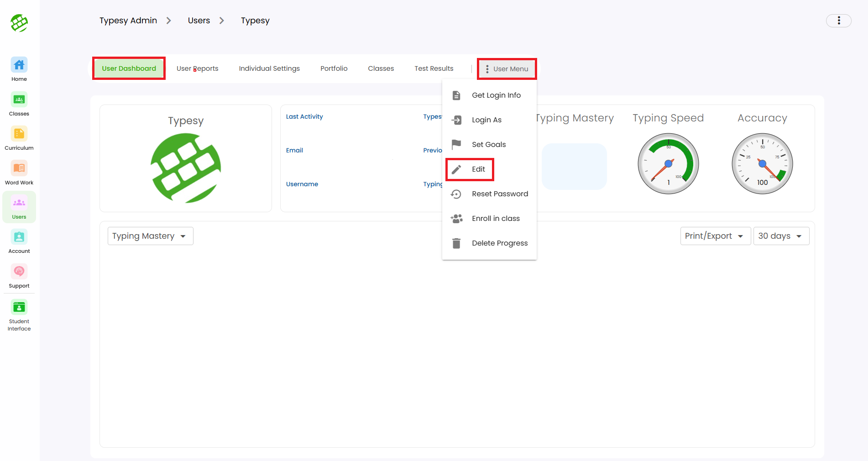The width and height of the screenshot is (868, 461).
Task: Click the Accuracy heading
Action: click(x=762, y=118)
